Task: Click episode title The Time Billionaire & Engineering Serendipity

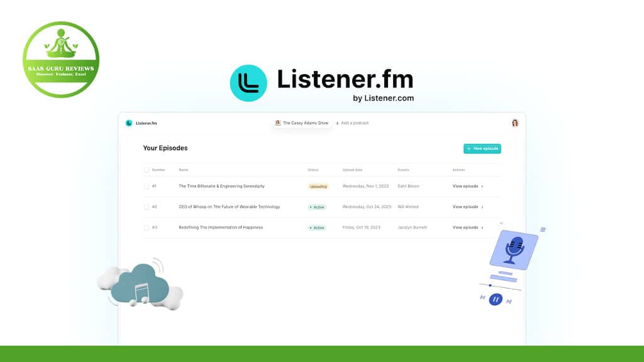Action: (222, 186)
